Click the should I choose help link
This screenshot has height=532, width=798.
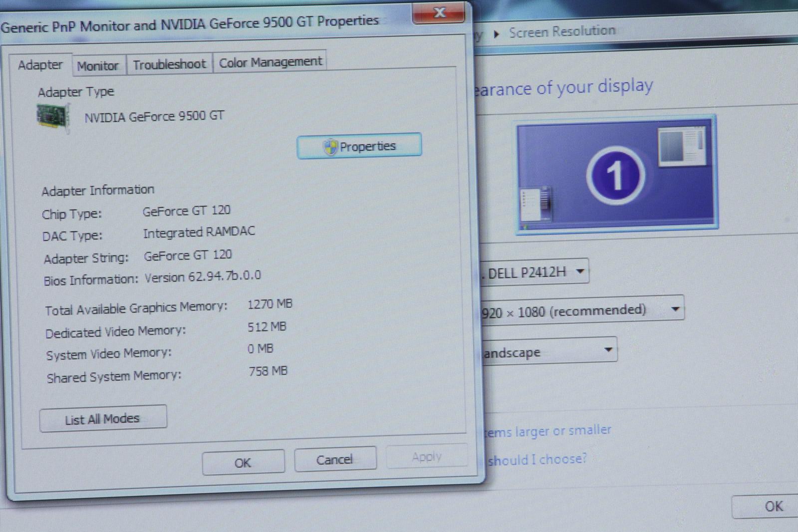536,459
